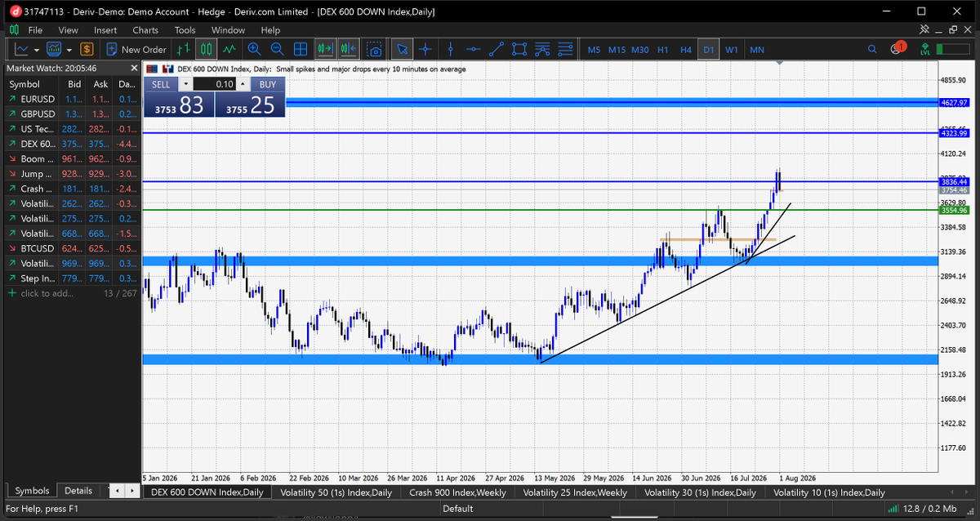Select GBPUSD row in Market Watch
The height and width of the screenshot is (521, 980).
point(71,114)
